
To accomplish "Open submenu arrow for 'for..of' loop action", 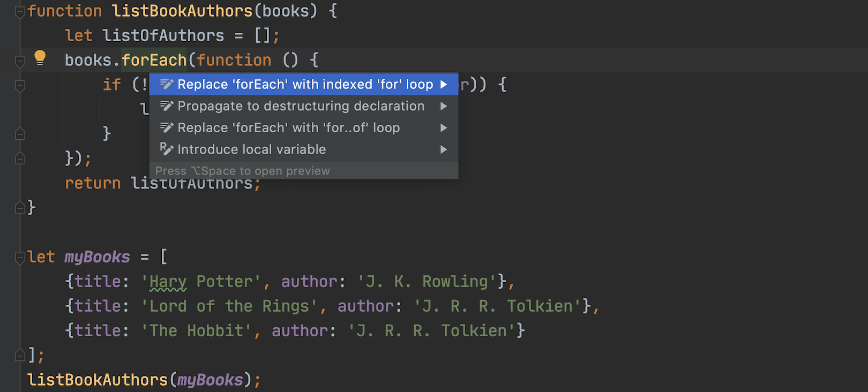I will tap(444, 128).
